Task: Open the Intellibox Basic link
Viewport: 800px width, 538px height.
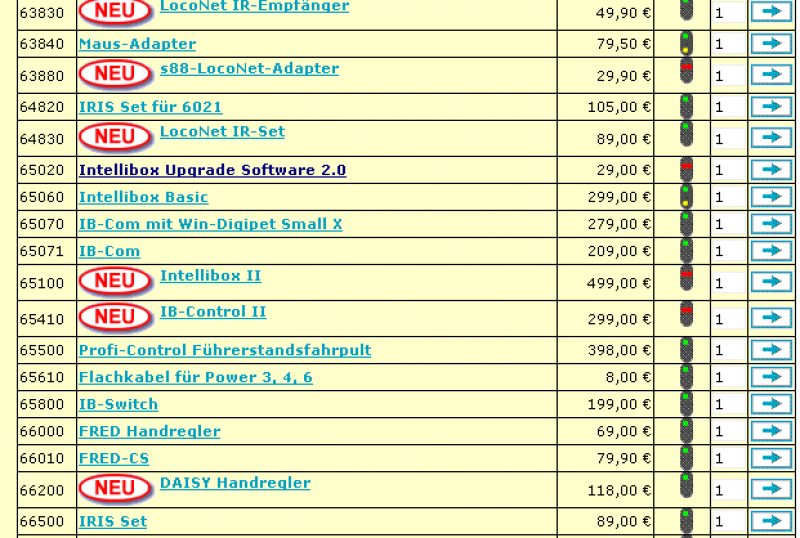Action: coord(143,197)
